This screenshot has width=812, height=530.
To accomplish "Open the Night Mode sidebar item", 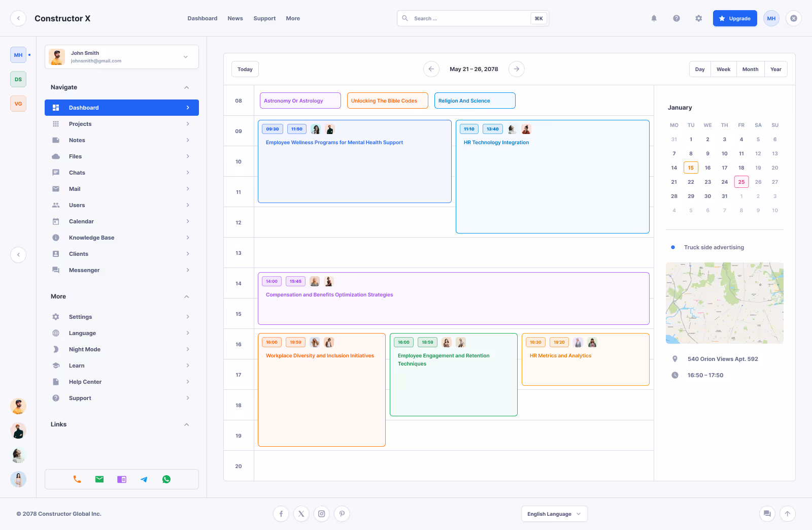I will pos(122,349).
